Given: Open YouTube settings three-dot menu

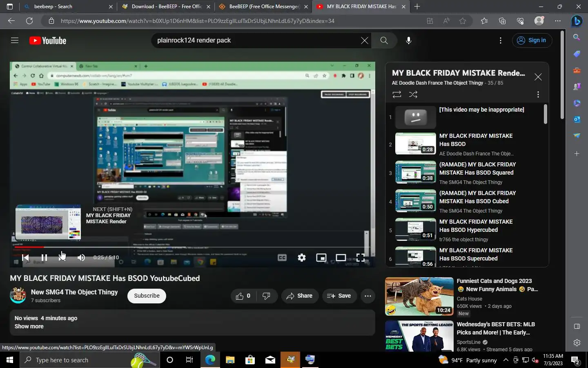Looking at the screenshot, I should 500,40.
